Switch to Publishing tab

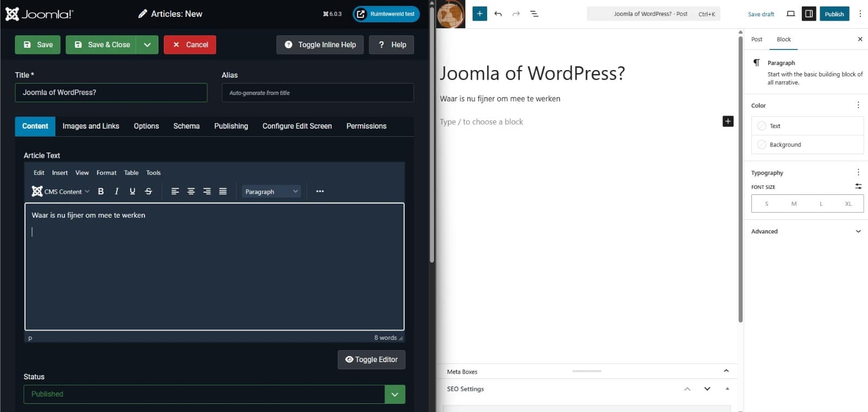pos(231,126)
